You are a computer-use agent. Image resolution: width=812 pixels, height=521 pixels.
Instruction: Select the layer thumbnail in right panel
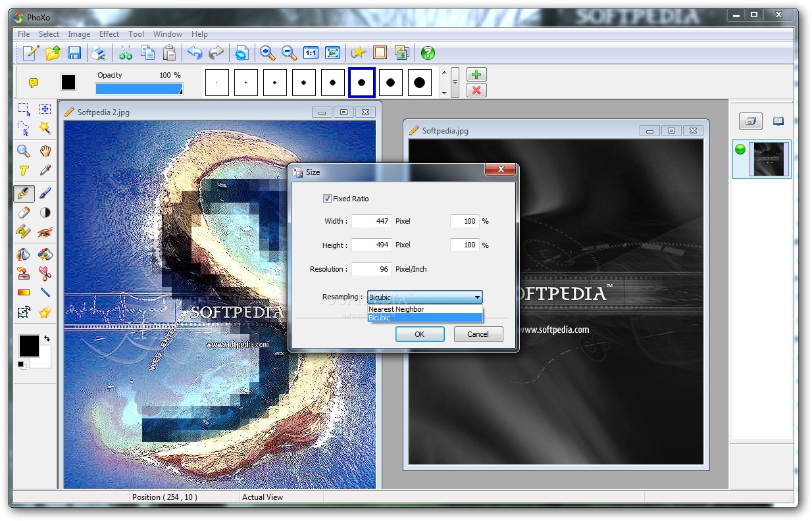pyautogui.click(x=769, y=159)
